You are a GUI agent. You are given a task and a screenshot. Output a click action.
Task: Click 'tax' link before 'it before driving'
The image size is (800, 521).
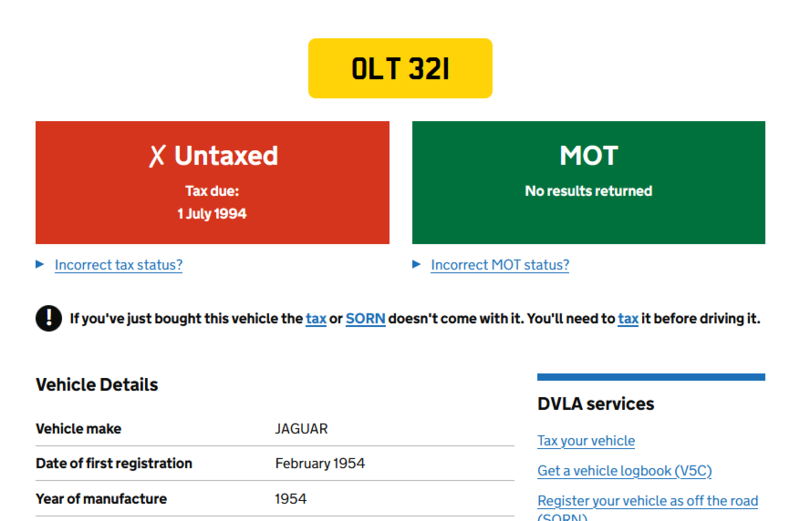(x=628, y=319)
